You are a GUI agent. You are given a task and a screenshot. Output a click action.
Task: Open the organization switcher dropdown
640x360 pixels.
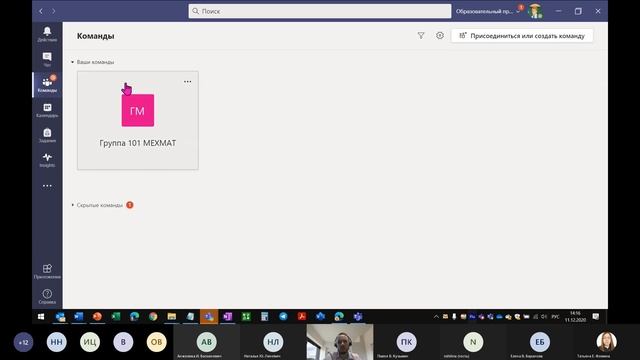(x=488, y=11)
